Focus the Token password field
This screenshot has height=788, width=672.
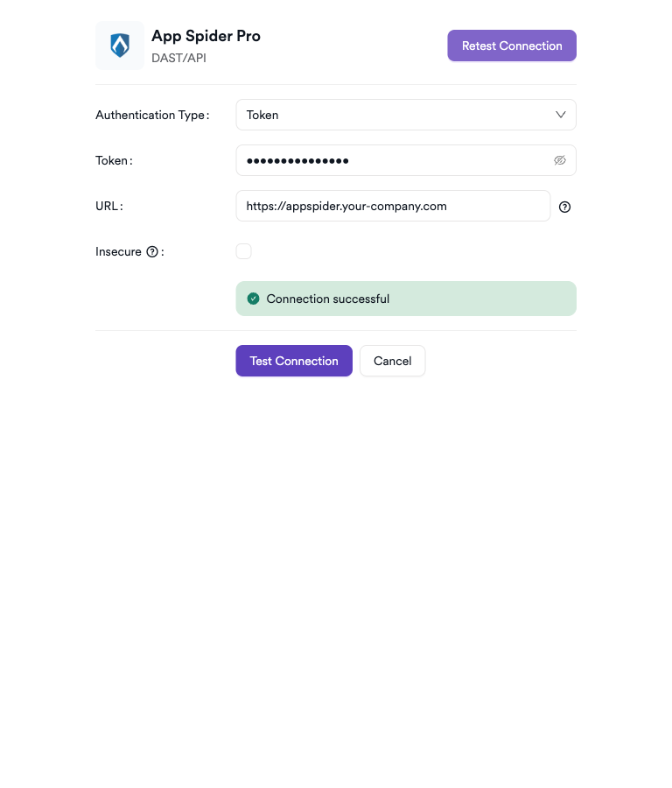point(394,160)
